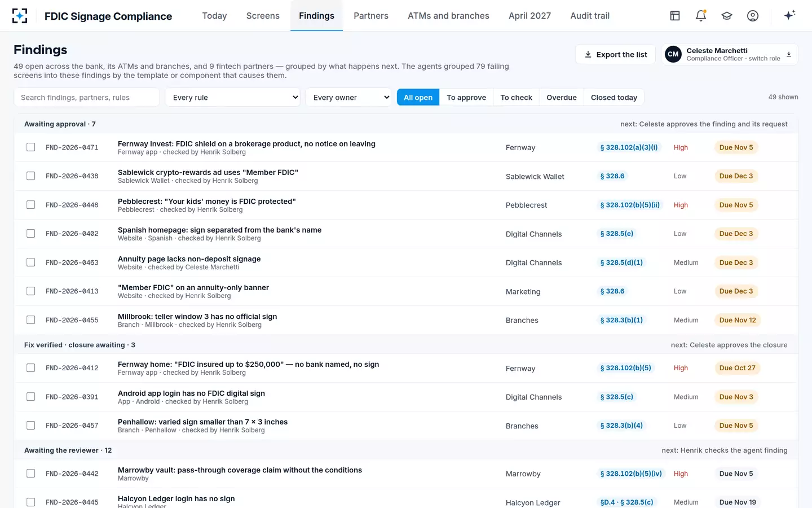
Task: Open the user account icon
Action: click(x=753, y=16)
